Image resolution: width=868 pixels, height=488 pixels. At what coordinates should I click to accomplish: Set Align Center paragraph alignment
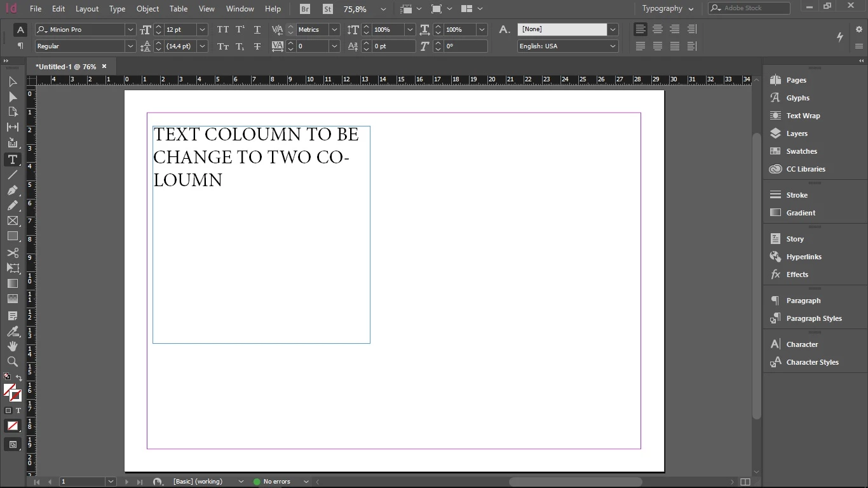(x=658, y=29)
